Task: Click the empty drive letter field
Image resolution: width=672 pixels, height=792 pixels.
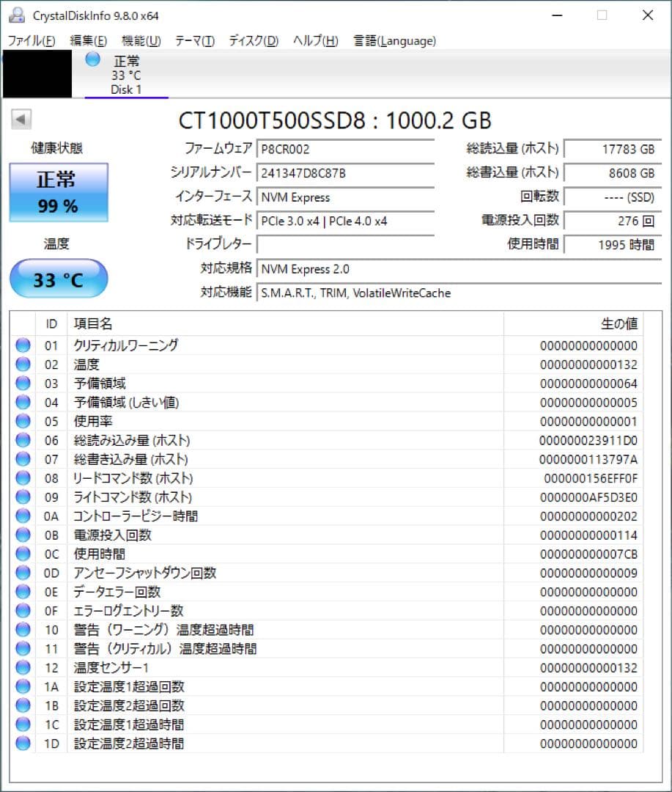Action: pos(345,245)
